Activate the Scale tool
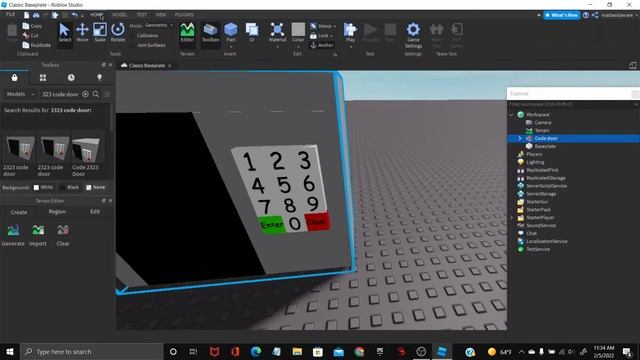 coord(100,33)
